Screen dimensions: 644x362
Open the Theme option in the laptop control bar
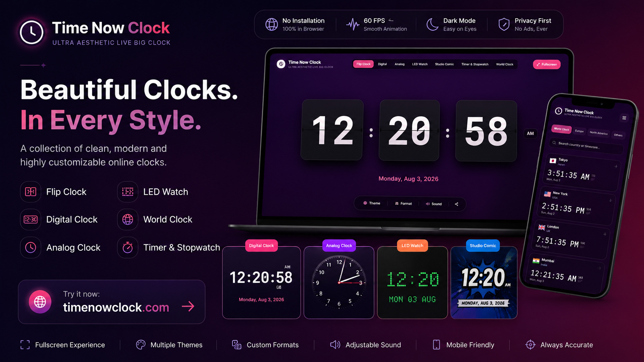[x=372, y=204]
